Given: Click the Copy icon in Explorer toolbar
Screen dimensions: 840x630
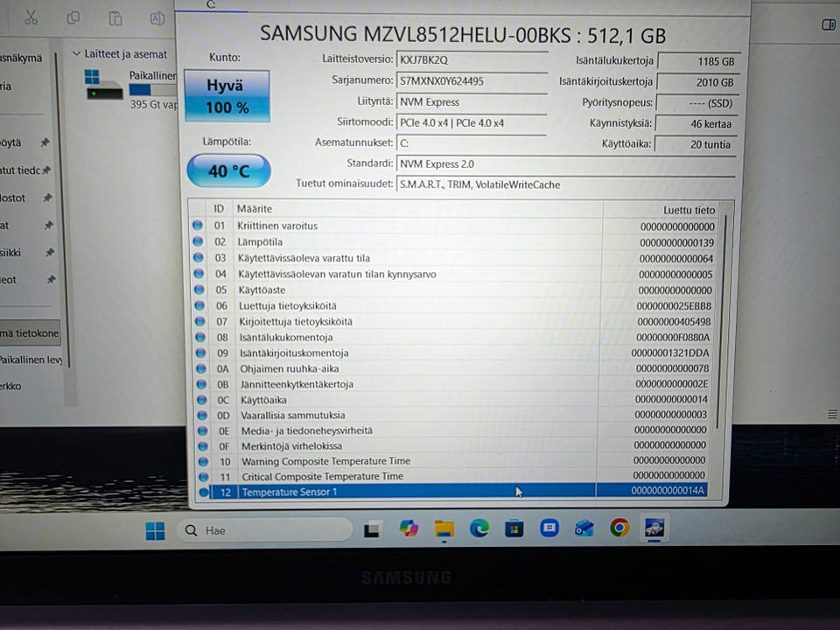Looking at the screenshot, I should (x=73, y=18).
